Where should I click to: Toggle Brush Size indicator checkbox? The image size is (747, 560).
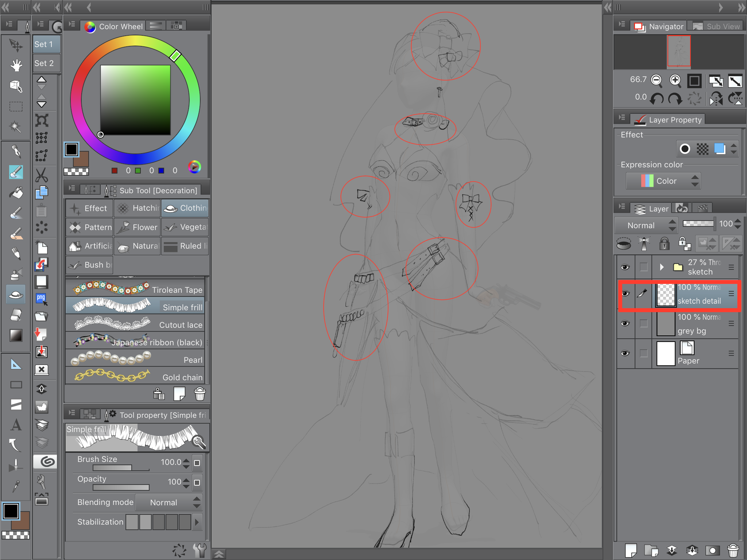pos(197,463)
